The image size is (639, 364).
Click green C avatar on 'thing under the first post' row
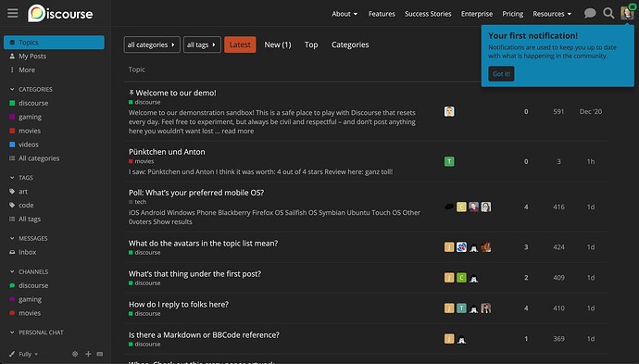[x=461, y=278]
